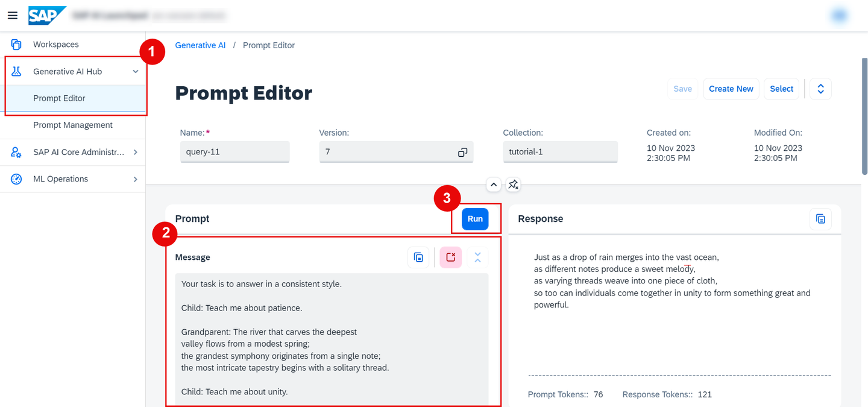
Task: Run the prompt with Run button
Action: [475, 219]
